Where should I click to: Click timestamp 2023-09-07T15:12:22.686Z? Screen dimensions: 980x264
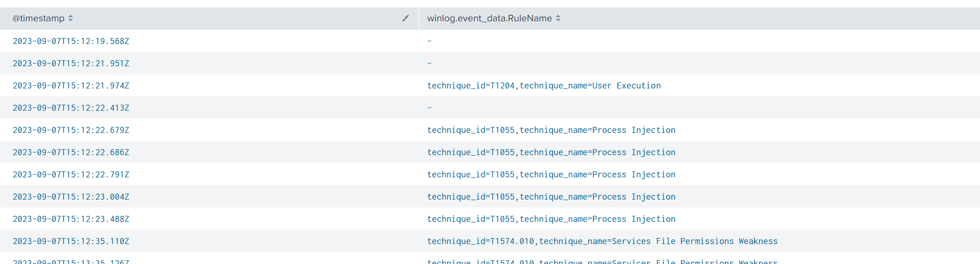tap(71, 152)
